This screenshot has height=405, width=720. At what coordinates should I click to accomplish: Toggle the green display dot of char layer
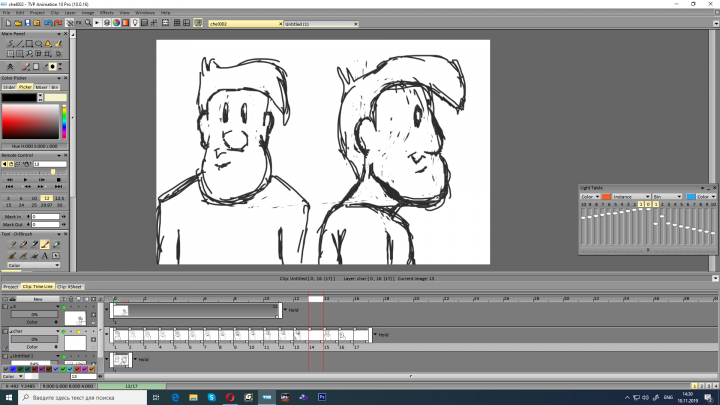[64, 332]
